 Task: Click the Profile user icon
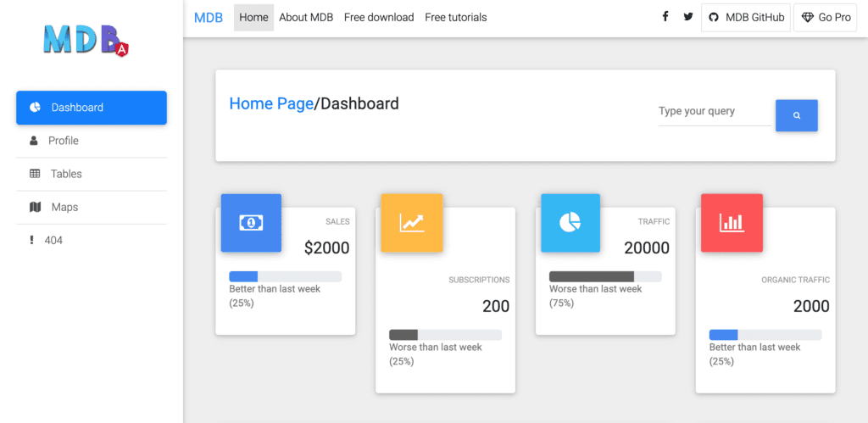[34, 141]
